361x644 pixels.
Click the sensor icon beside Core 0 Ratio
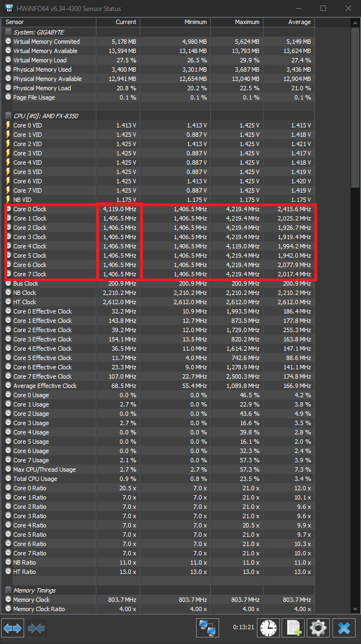[x=8, y=488]
